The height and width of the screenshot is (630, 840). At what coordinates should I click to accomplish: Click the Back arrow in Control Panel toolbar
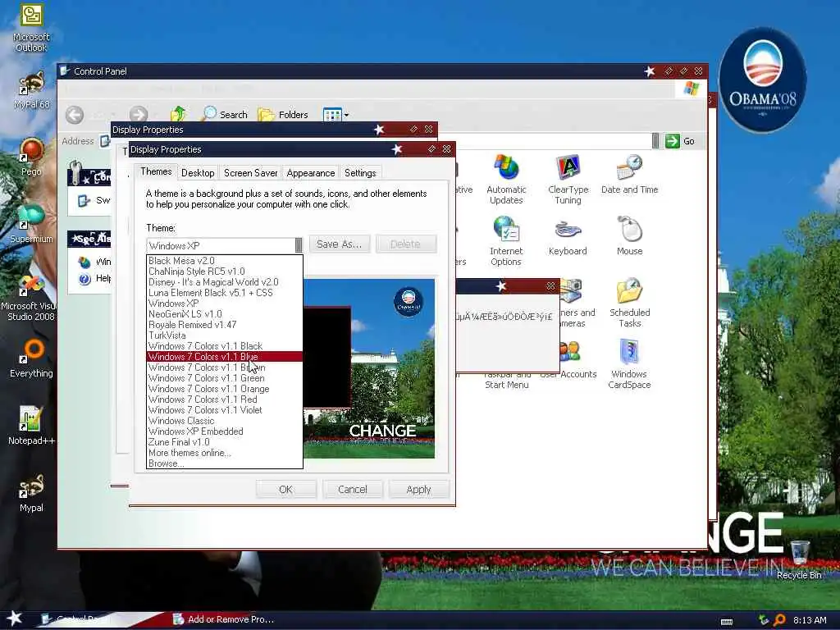tap(75, 114)
